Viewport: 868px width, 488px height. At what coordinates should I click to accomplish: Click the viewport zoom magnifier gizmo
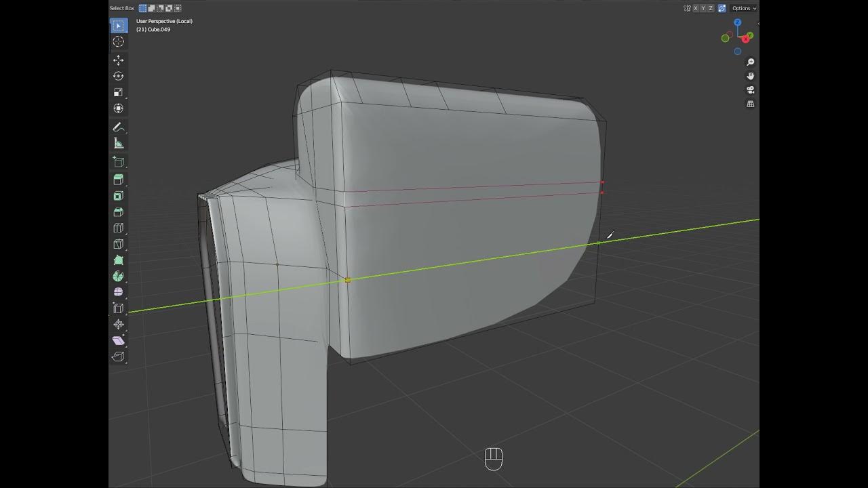(x=751, y=62)
